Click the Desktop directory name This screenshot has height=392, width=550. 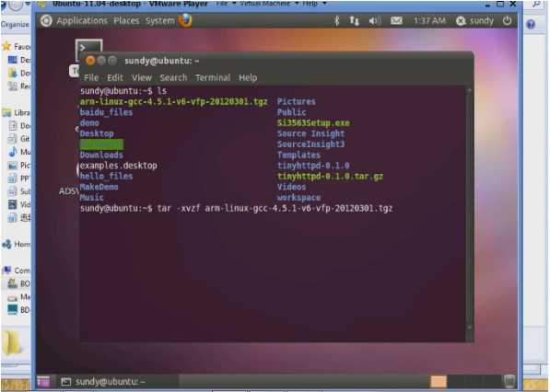point(97,133)
